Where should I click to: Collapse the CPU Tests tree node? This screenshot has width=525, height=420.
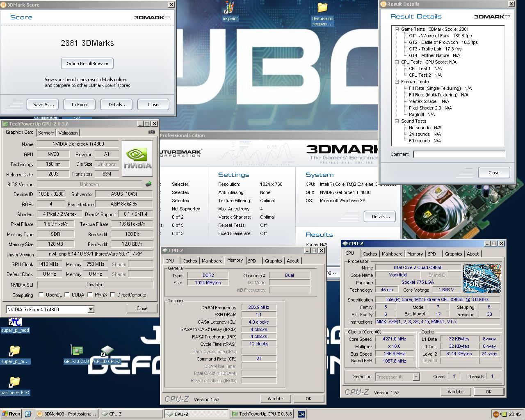coord(397,62)
